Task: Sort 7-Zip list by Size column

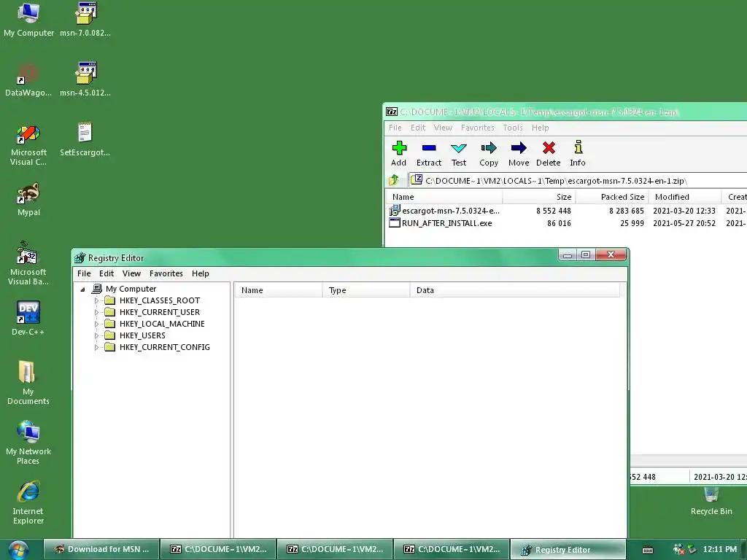Action: [x=539, y=197]
